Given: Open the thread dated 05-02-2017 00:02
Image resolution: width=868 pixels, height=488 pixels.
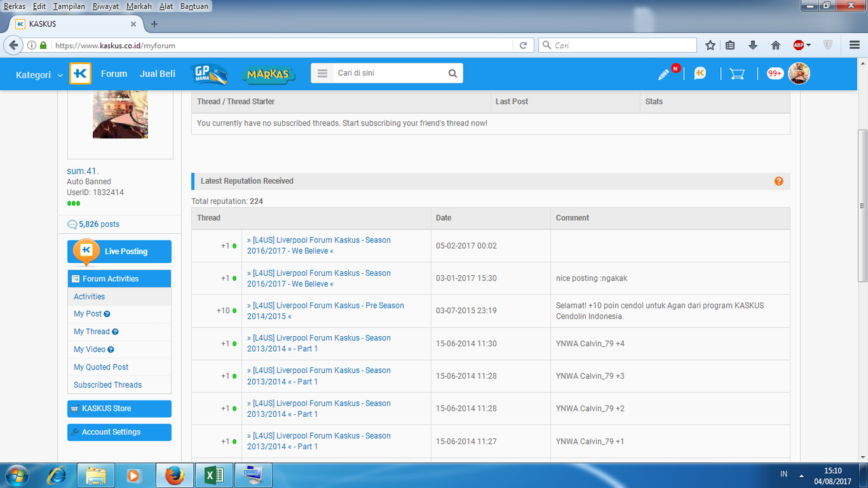Looking at the screenshot, I should coord(319,245).
